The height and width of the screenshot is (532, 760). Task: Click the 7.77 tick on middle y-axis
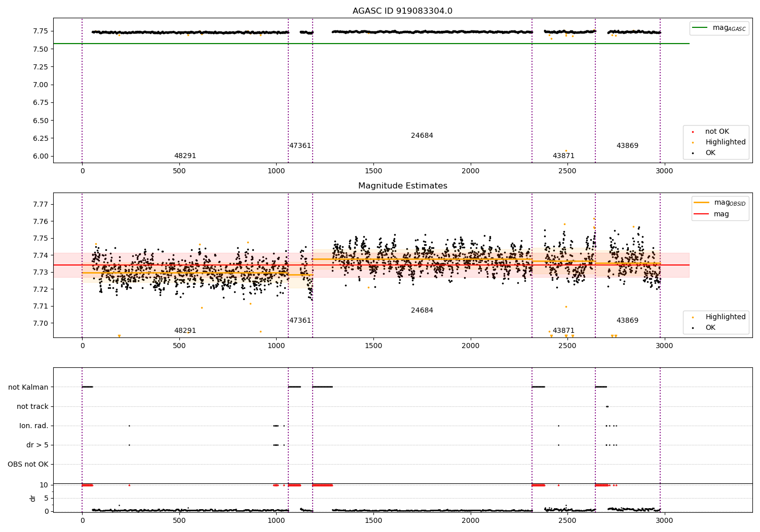click(40, 205)
